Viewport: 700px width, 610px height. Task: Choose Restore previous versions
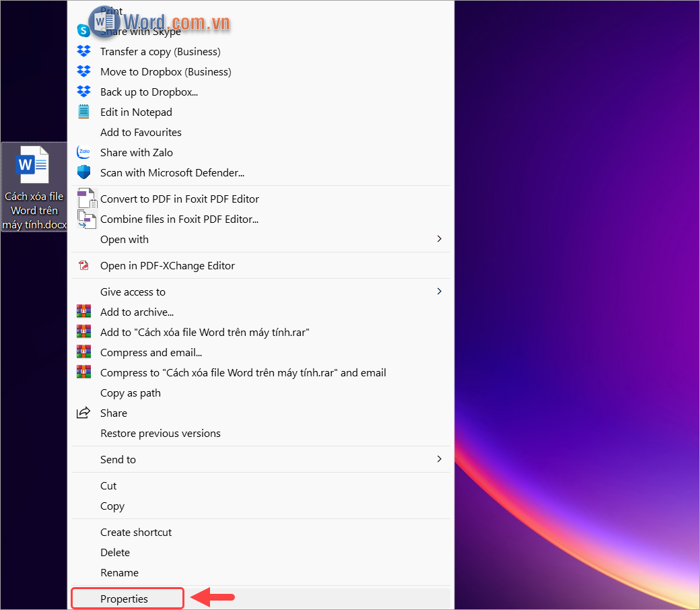coord(260,433)
